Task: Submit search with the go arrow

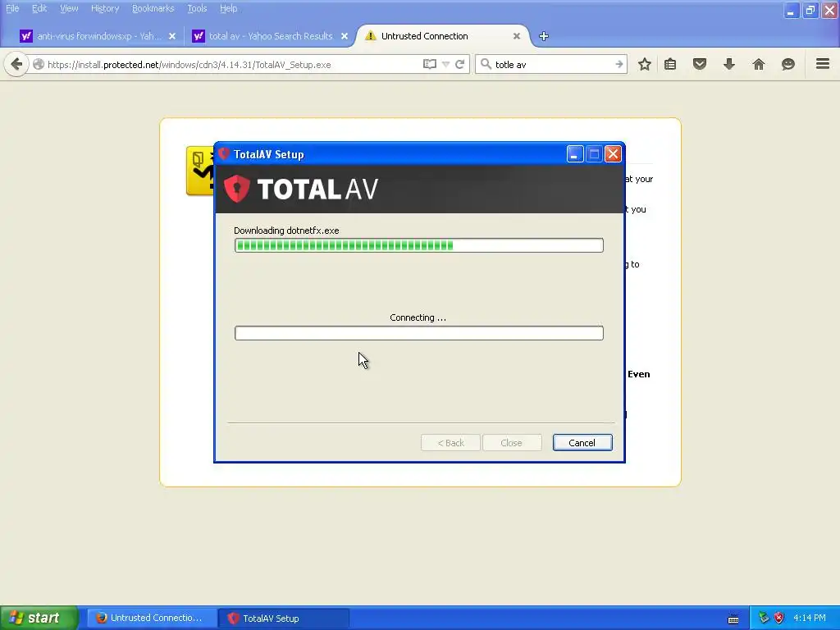Action: coord(619,64)
